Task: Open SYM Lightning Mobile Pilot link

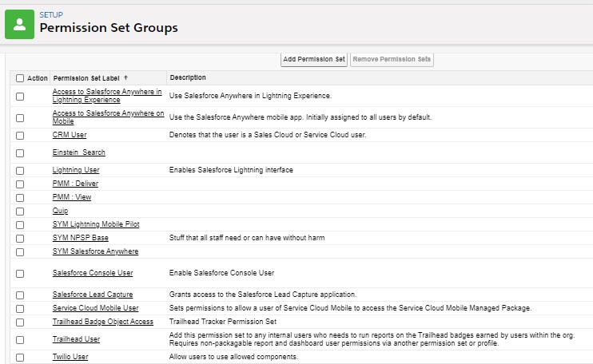Action: 96,224
